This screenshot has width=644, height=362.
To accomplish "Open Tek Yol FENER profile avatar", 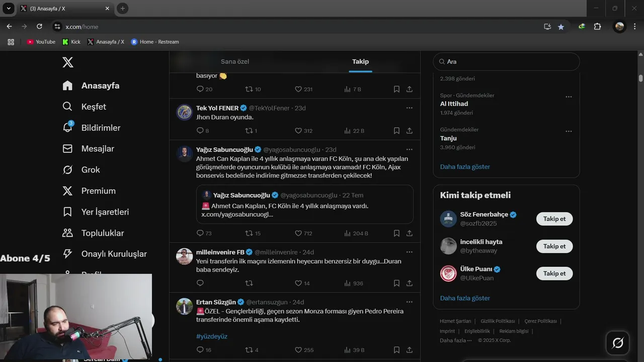I will pyautogui.click(x=184, y=112).
